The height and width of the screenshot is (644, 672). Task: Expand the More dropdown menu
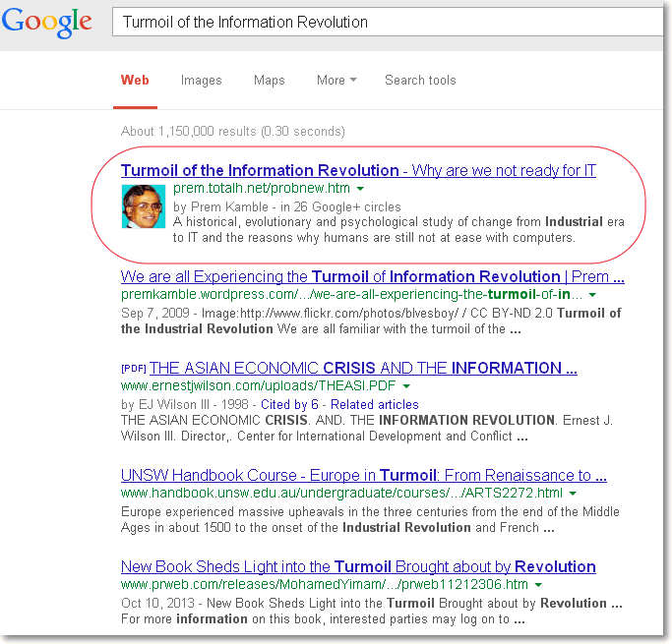336,81
